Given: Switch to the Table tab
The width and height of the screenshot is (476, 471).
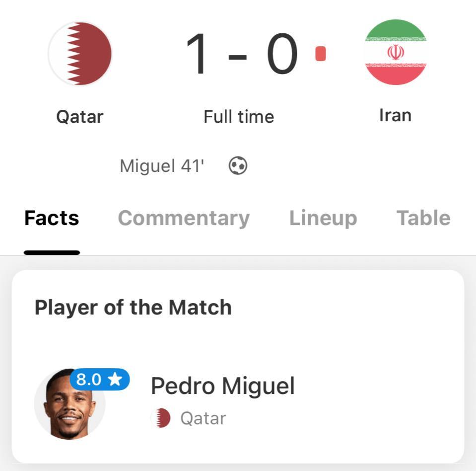Looking at the screenshot, I should 423,217.
